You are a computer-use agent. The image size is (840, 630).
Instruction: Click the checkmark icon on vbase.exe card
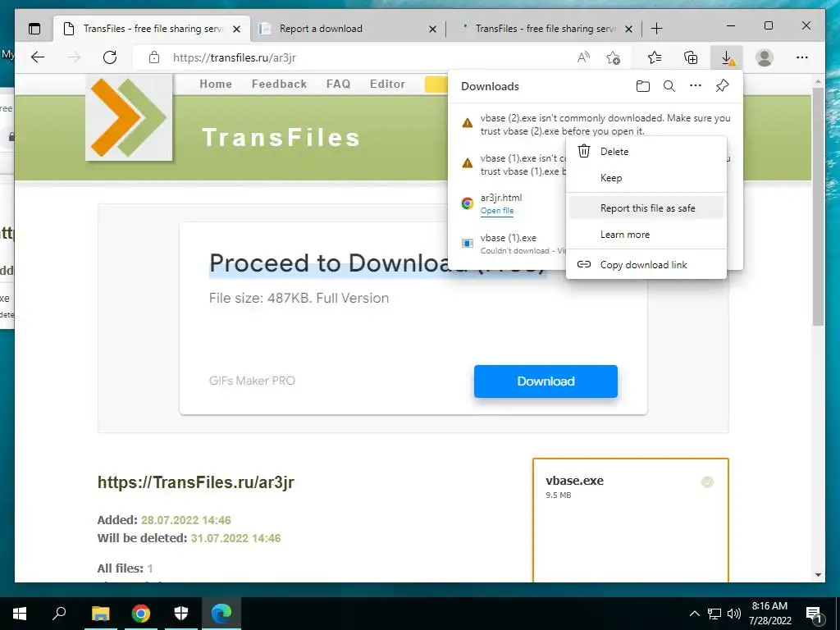707,482
